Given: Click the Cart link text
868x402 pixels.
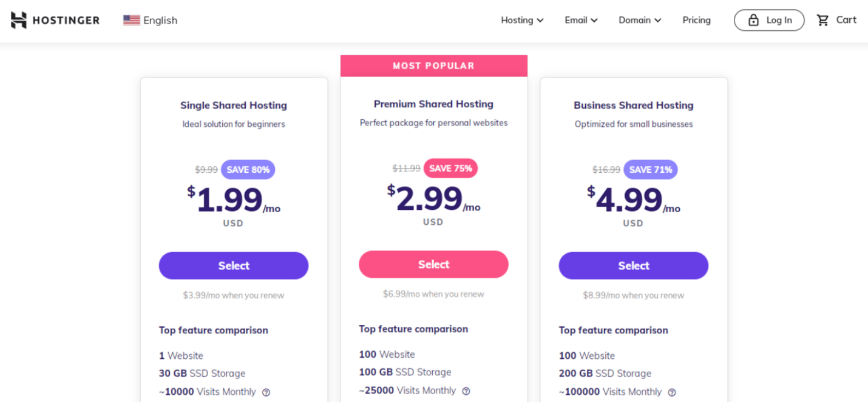Looking at the screenshot, I should [846, 19].
